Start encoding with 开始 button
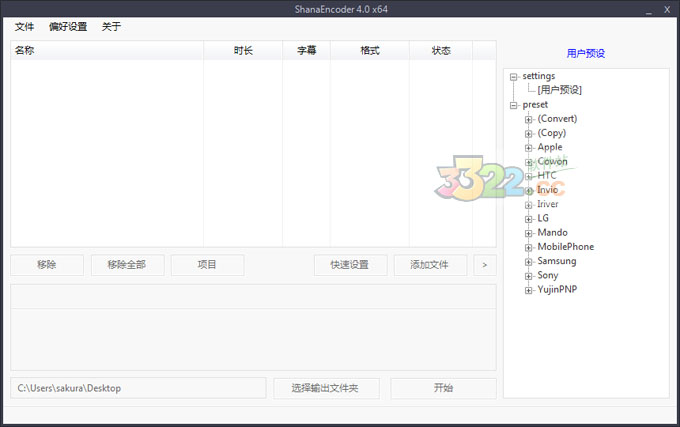The width and height of the screenshot is (680, 427). [443, 388]
